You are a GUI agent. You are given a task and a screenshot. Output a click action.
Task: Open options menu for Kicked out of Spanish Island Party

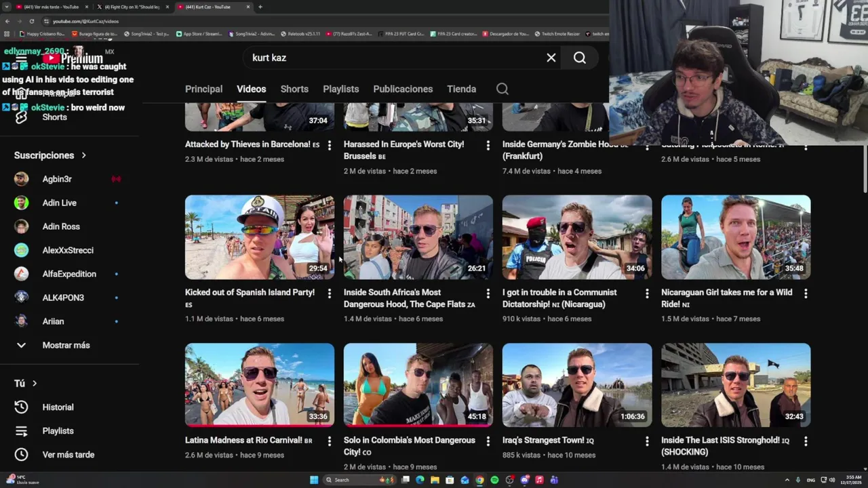330,293
